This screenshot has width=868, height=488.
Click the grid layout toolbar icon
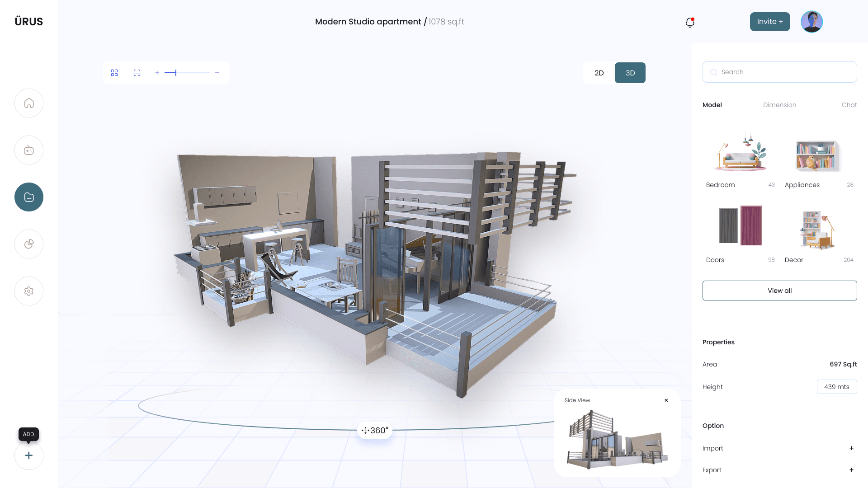click(114, 73)
